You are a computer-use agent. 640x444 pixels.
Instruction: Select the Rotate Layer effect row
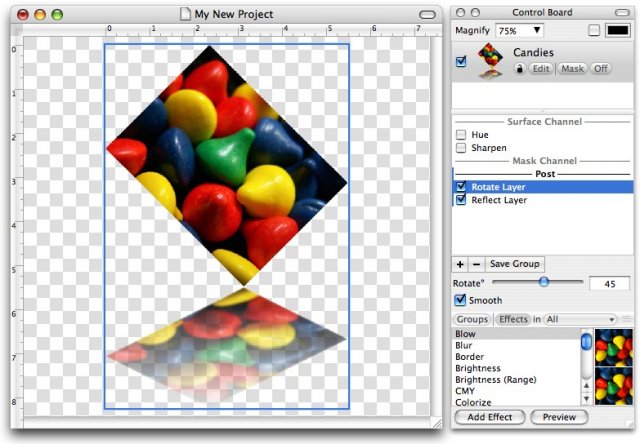click(x=543, y=187)
